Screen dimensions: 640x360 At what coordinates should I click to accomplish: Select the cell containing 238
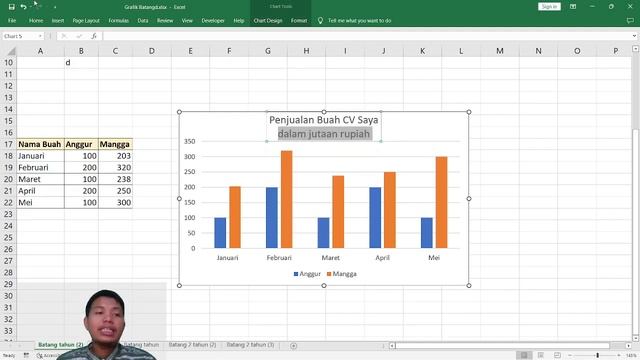pos(116,179)
